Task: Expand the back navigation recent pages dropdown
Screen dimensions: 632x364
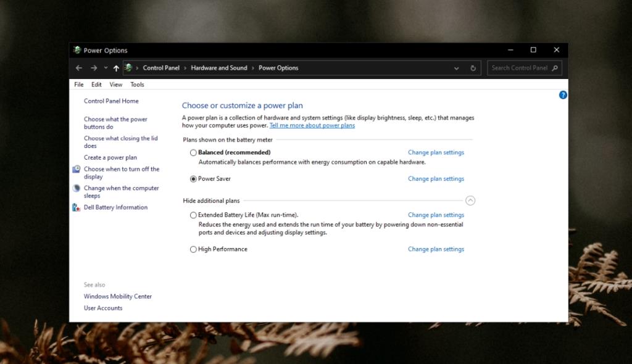Action: [x=105, y=68]
